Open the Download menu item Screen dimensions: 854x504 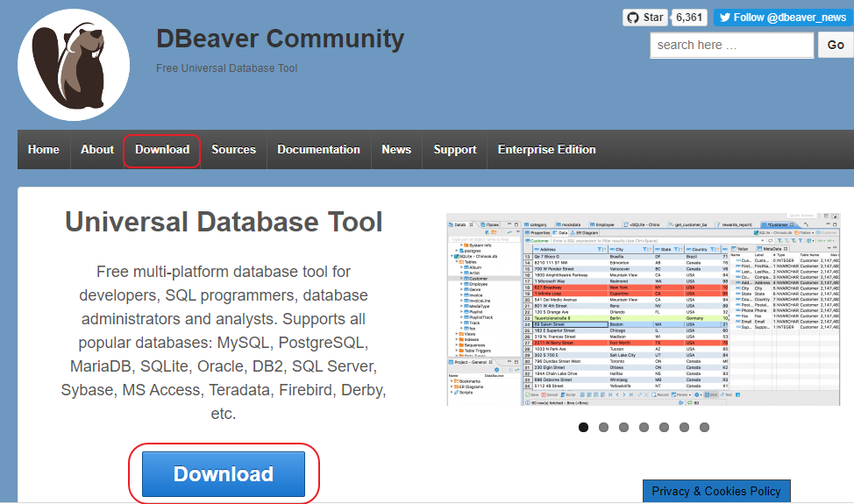point(162,150)
